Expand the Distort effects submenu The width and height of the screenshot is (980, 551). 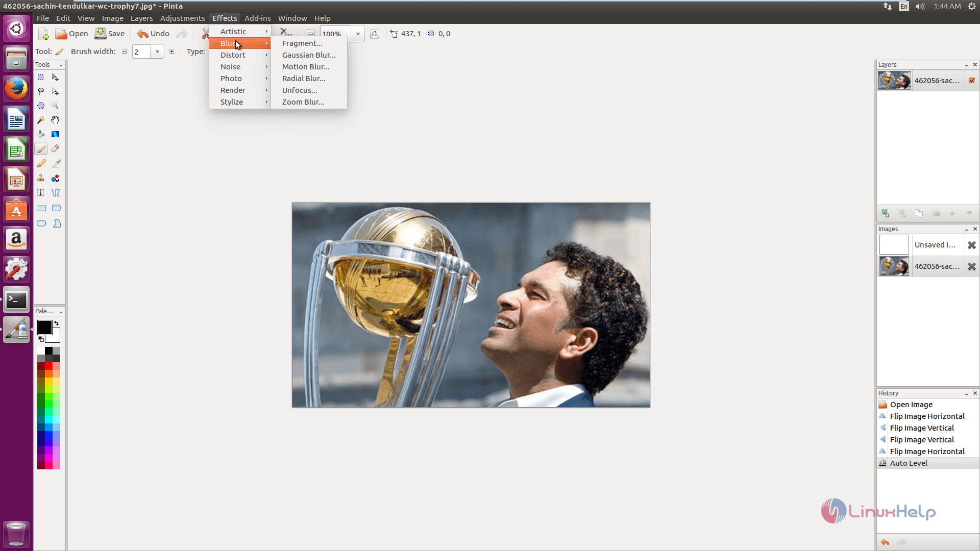(239, 55)
